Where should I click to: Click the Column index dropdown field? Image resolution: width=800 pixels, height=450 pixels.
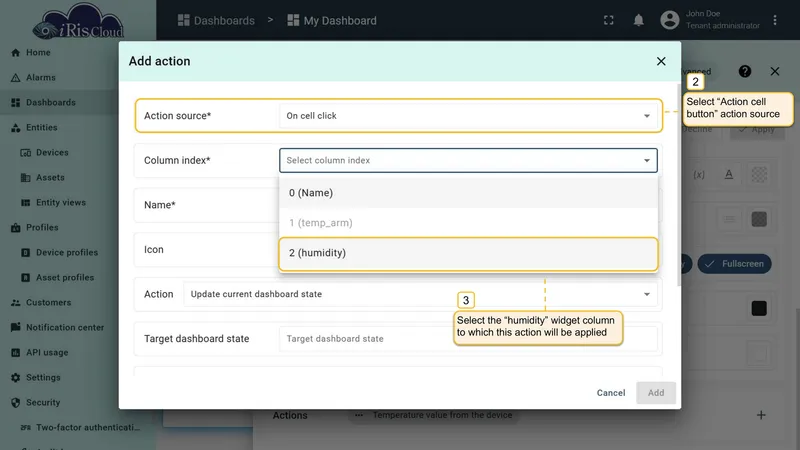coord(468,160)
